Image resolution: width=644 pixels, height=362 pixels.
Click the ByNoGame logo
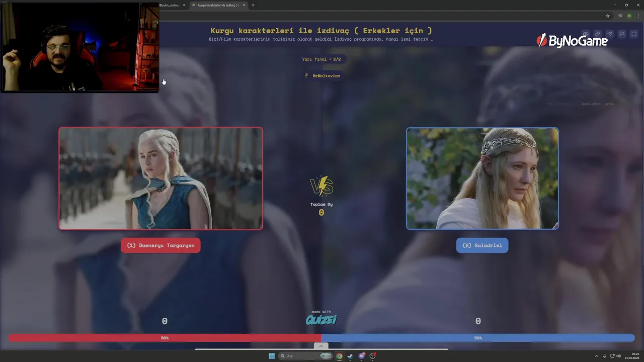pyautogui.click(x=572, y=41)
